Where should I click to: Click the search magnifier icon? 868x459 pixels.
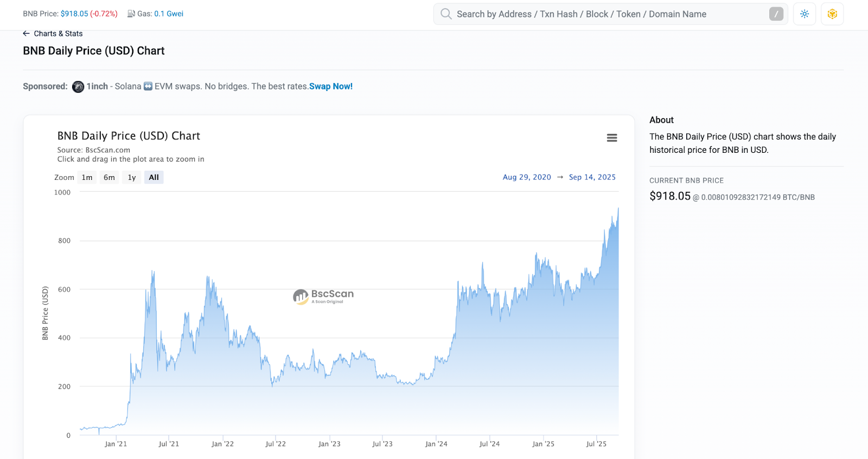(446, 14)
